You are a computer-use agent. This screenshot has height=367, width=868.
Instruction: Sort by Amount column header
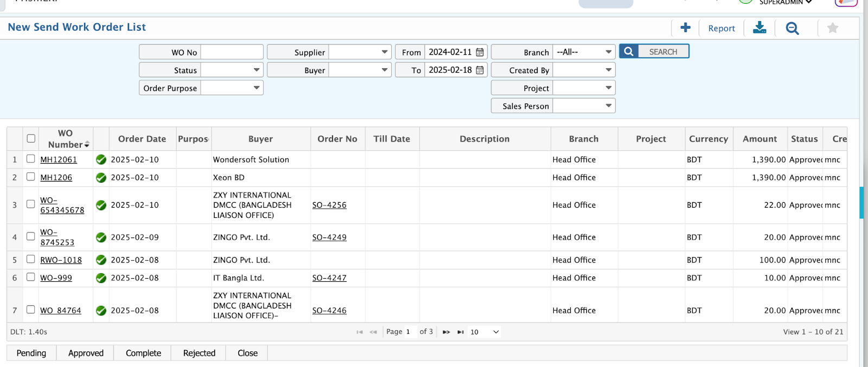759,139
